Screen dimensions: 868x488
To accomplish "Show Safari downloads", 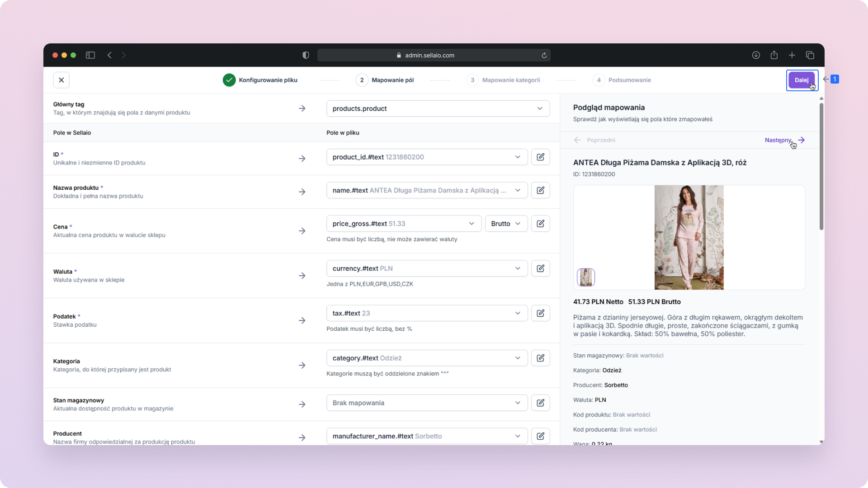I will (x=756, y=55).
